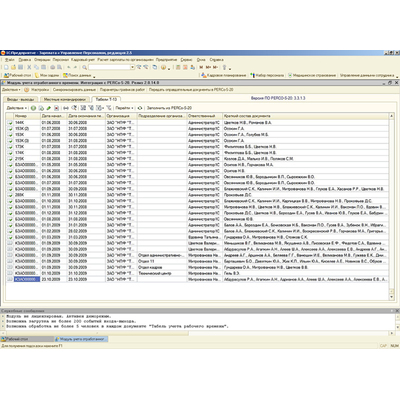Click the Настройки gear icon in module toolbar
Screen dimensions: 400x400
click(26, 90)
